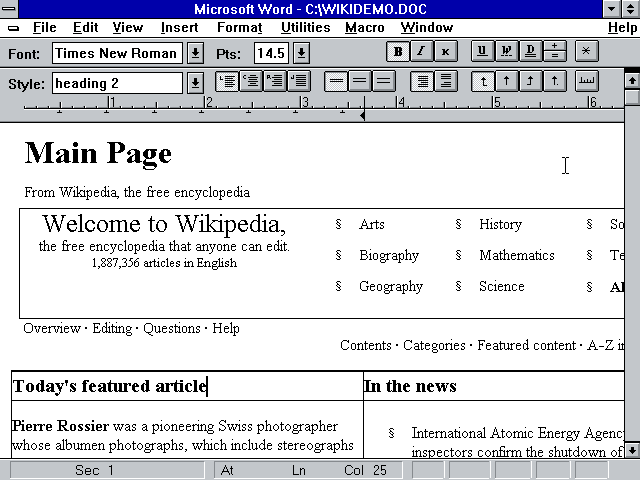Open the Help menu in menu bar
Screen dimensions: 640x480
(622, 27)
